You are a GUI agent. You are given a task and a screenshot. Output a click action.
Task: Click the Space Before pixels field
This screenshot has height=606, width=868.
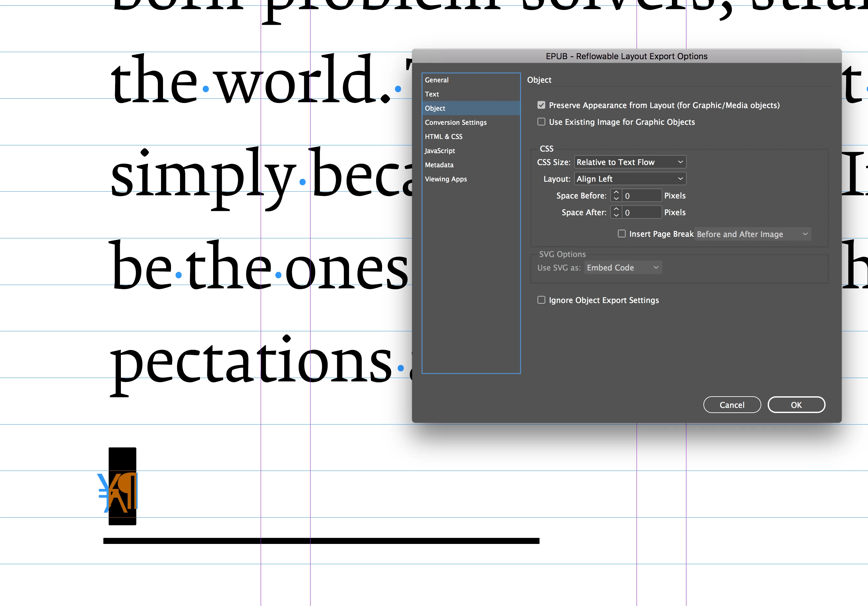click(x=642, y=196)
